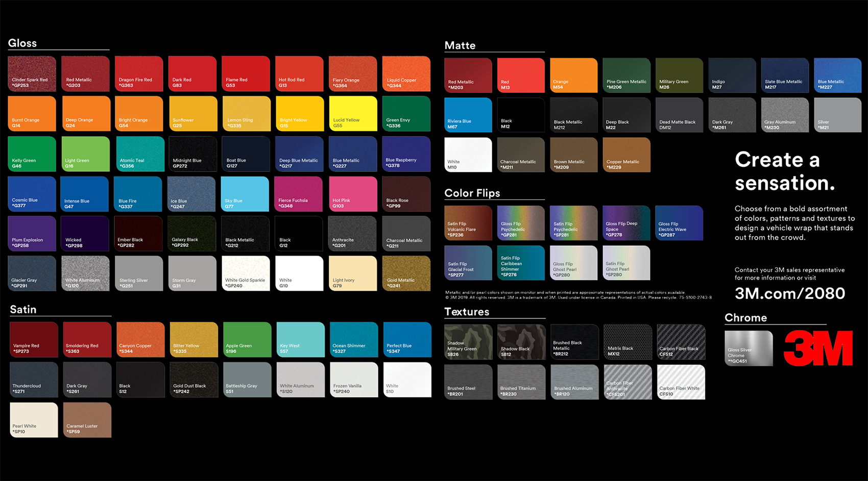Select the Wicked GP298 swatch
This screenshot has height=481, width=868.
coord(85,234)
